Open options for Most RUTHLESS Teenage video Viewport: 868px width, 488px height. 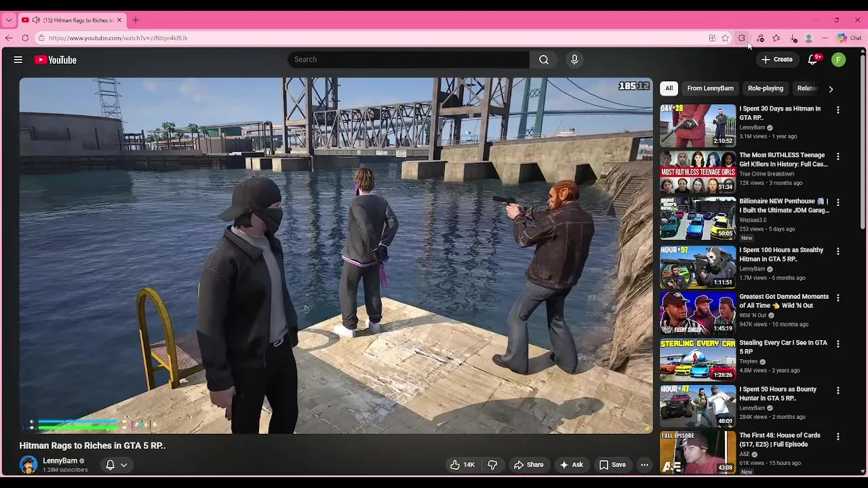pyautogui.click(x=838, y=157)
